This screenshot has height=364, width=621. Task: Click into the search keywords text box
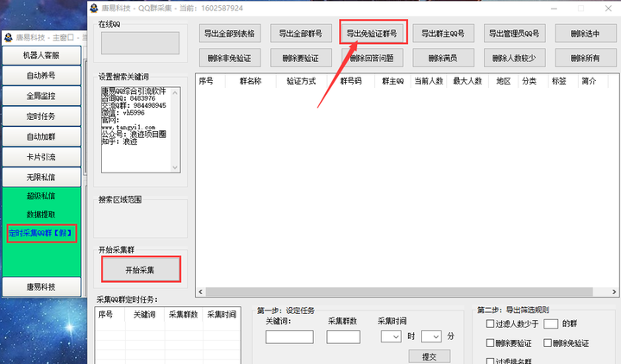tap(136, 130)
